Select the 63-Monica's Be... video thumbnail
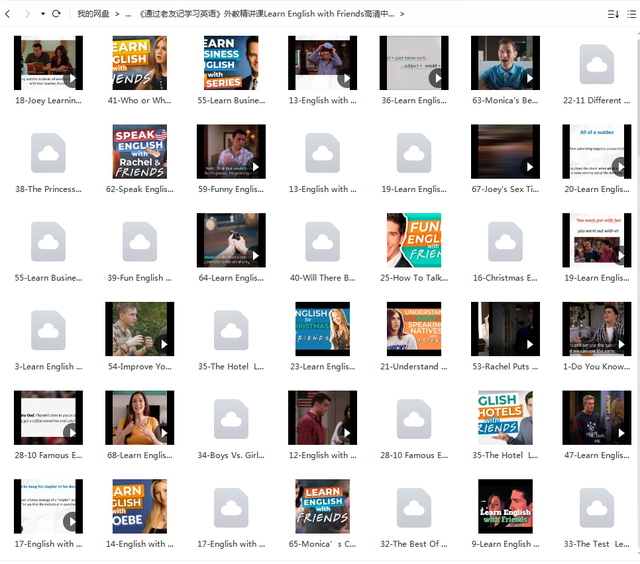 (x=505, y=63)
